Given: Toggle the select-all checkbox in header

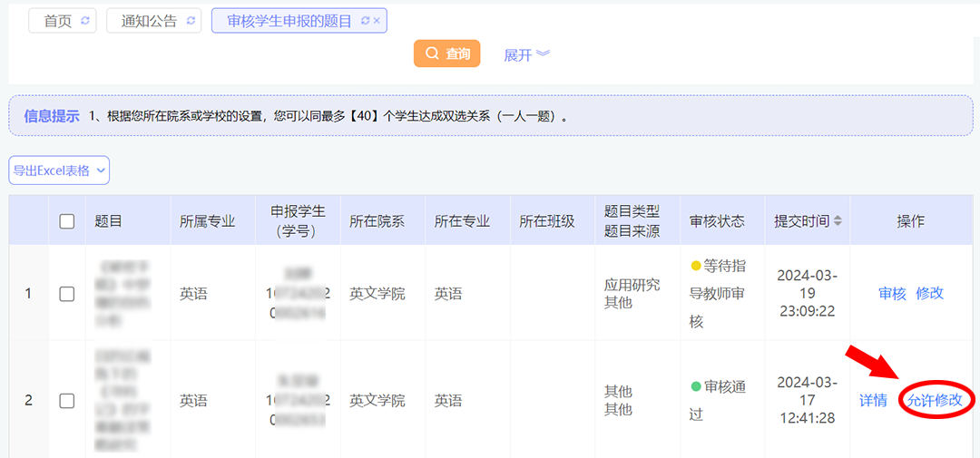Looking at the screenshot, I should [67, 221].
